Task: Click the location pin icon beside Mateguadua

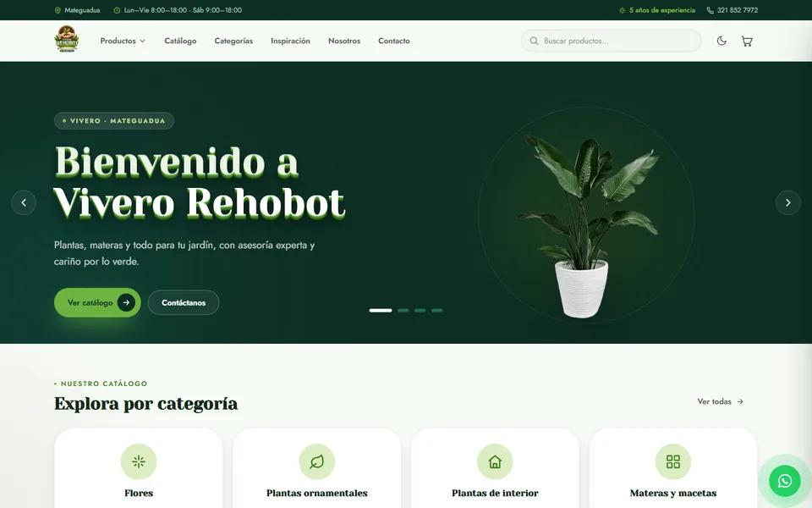Action: pos(58,10)
